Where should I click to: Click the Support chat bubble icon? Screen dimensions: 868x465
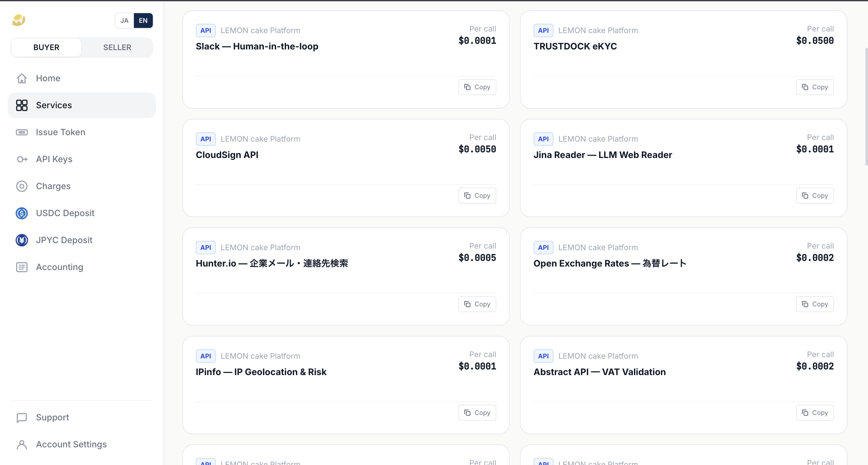(22, 417)
